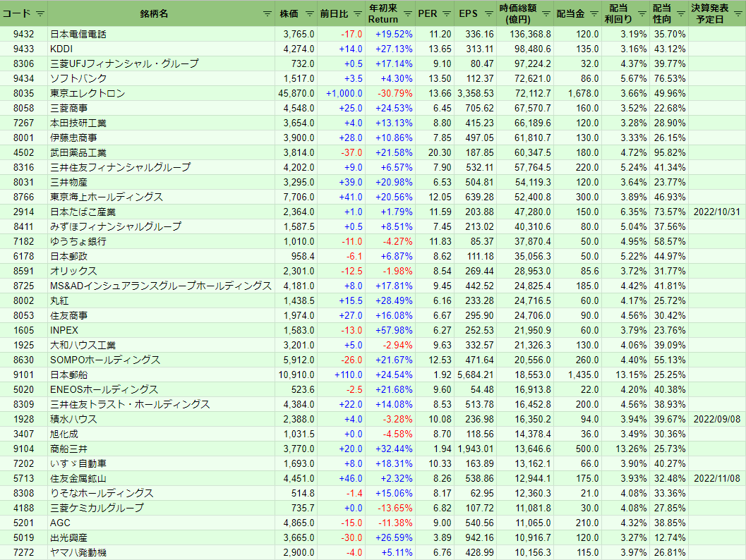Select the MS&ADインシュアランスグループホールディングス cell
The image size is (746, 560).
pyautogui.click(x=162, y=286)
